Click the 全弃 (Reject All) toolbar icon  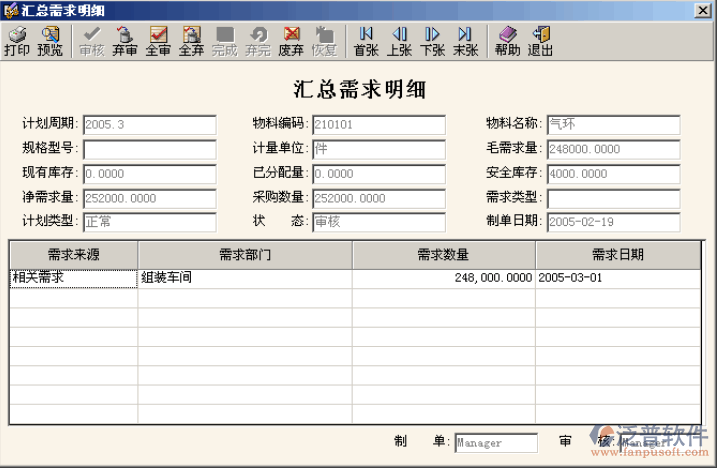(x=191, y=41)
